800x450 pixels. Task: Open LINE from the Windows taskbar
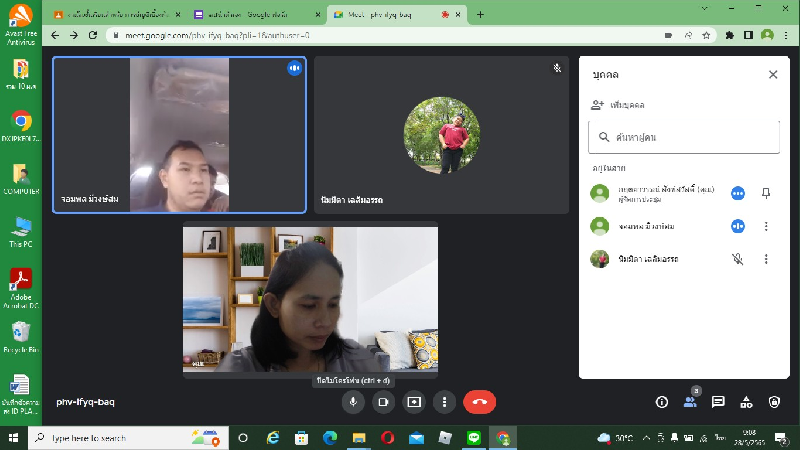coord(474,438)
